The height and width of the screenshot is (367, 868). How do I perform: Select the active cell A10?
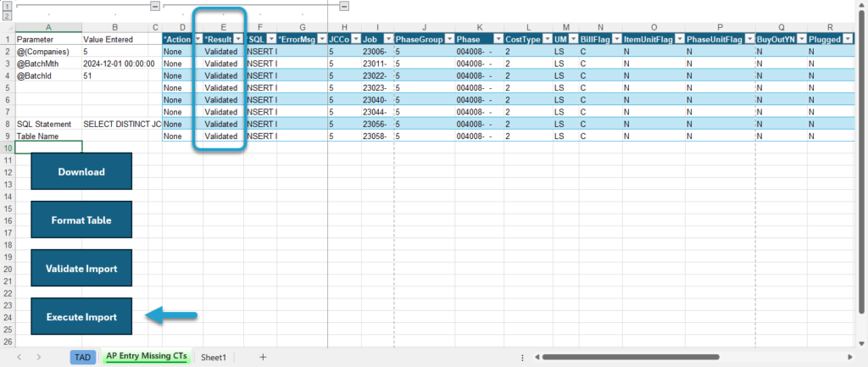[48, 147]
